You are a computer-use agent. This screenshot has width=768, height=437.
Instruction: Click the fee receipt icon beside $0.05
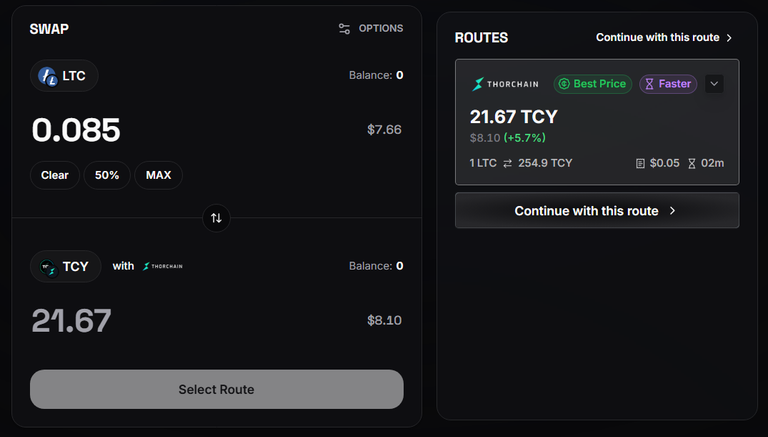pos(640,164)
